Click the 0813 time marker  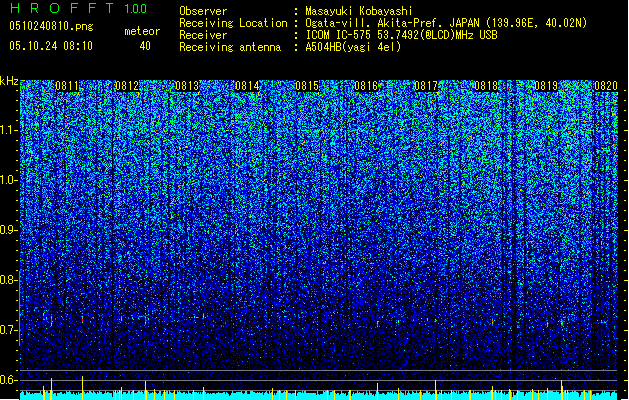pyautogui.click(x=187, y=86)
